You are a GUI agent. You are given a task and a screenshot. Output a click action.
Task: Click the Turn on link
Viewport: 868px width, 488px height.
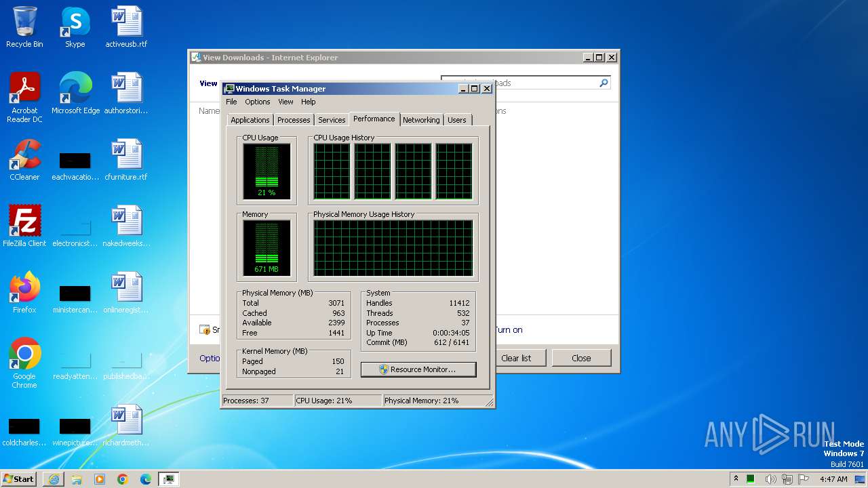tap(509, 330)
